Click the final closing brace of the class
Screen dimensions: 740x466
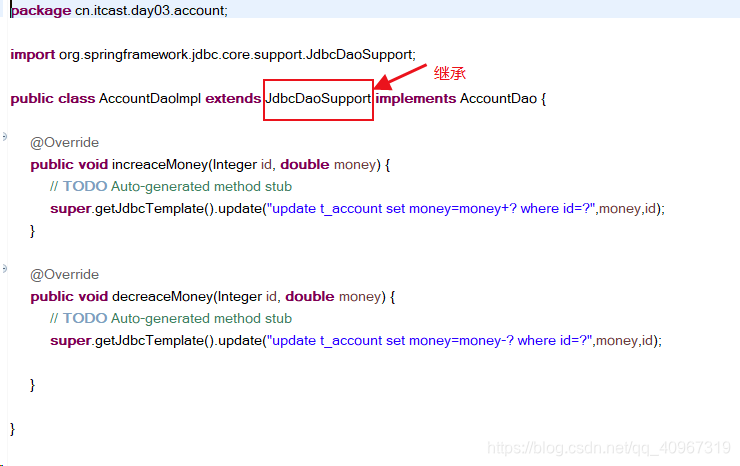[13, 429]
